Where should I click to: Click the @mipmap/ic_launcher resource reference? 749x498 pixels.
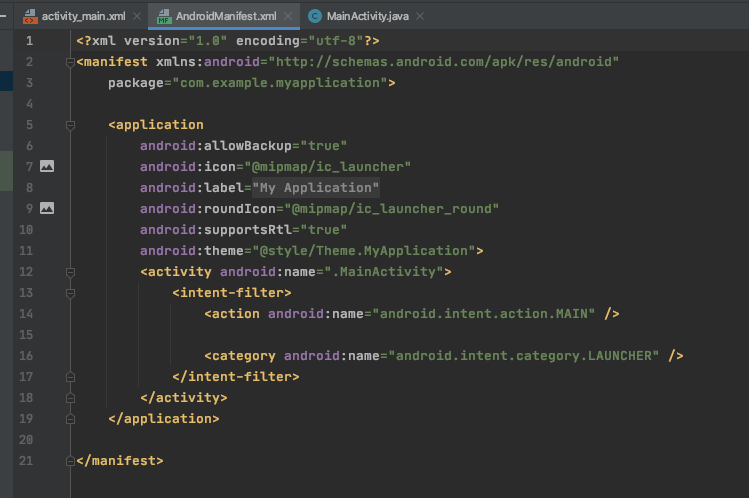328,167
